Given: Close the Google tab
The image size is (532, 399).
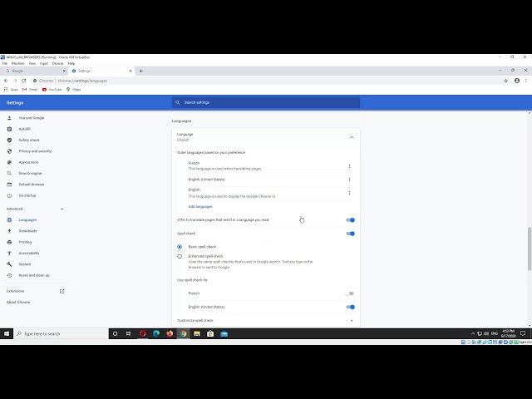Looking at the screenshot, I should coord(64,71).
